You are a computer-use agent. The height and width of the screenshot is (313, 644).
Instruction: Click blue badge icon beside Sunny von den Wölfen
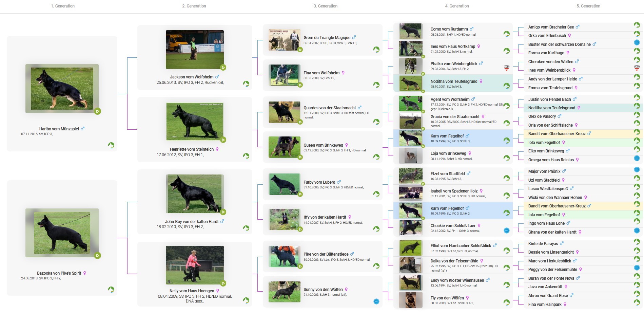(376, 301)
